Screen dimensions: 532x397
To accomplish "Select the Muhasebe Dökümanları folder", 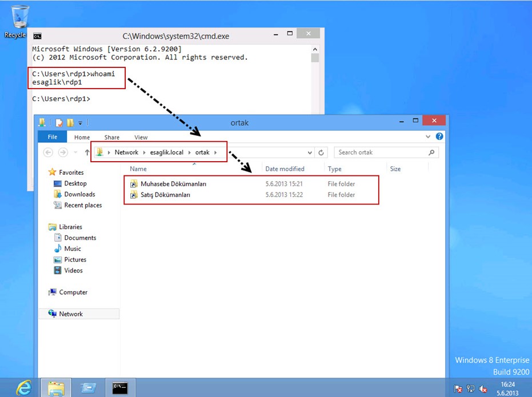I will coord(173,184).
